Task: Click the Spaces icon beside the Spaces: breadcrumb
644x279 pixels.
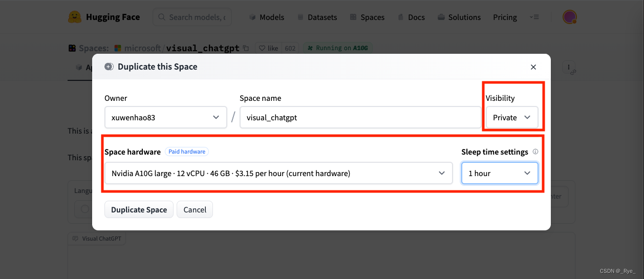Action: pyautogui.click(x=72, y=48)
